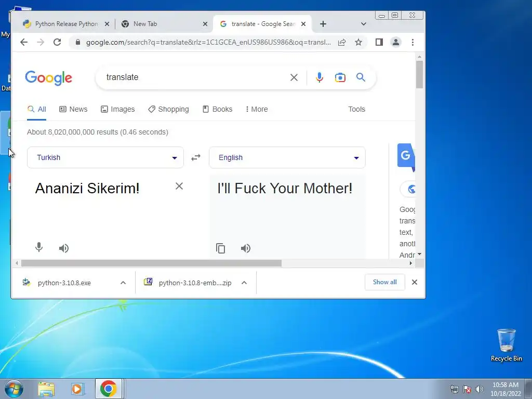532x399 pixels.
Task: Click the padlock site info icon
Action: coord(78,42)
